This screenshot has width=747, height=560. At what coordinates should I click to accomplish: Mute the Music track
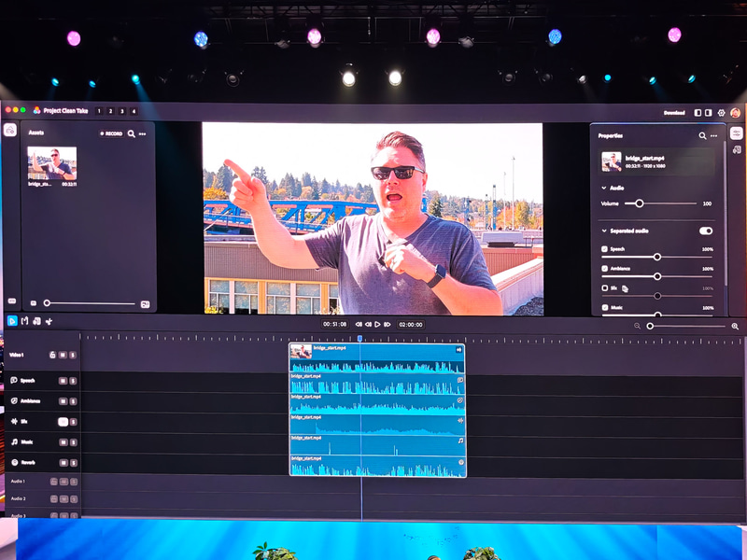(x=63, y=442)
